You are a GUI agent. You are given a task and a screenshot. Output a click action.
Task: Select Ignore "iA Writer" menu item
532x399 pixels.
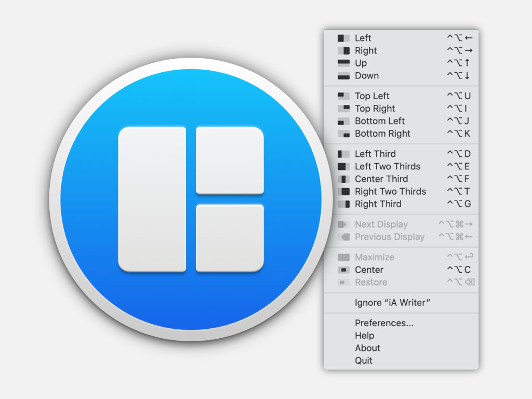click(x=401, y=303)
